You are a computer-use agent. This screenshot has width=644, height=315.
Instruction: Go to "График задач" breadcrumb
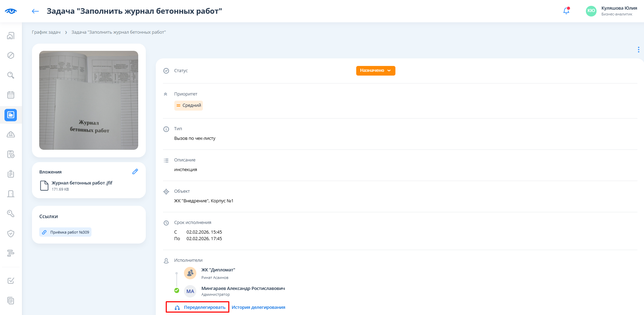(46, 32)
